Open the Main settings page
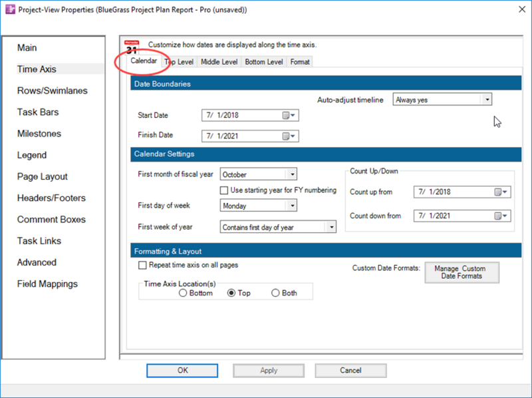Image resolution: width=532 pixels, height=398 pixels. [27, 48]
